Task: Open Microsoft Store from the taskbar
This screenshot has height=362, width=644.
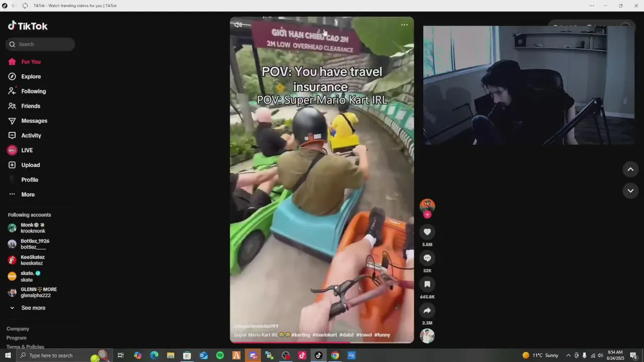Action: [x=187, y=355]
